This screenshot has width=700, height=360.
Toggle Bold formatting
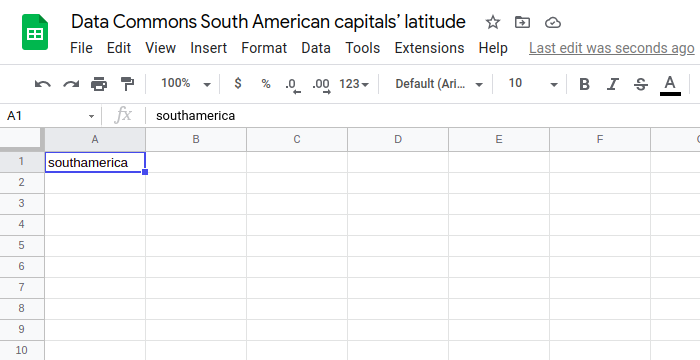[x=584, y=84]
